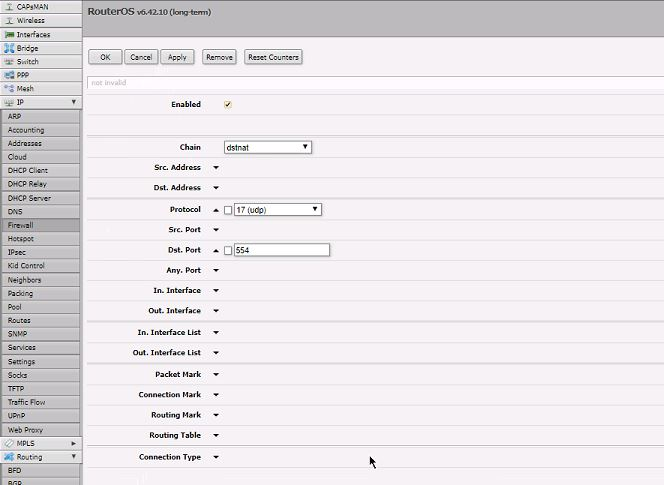The height and width of the screenshot is (485, 664).
Task: Click the MPLS menu icon
Action: tap(9, 443)
